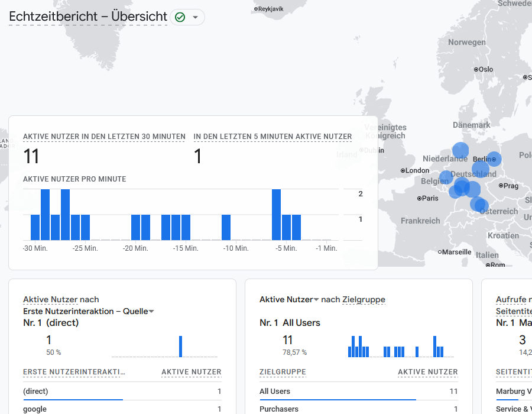Image resolution: width=532 pixels, height=414 pixels.
Task: Click the London city marker on map
Action: tap(403, 171)
